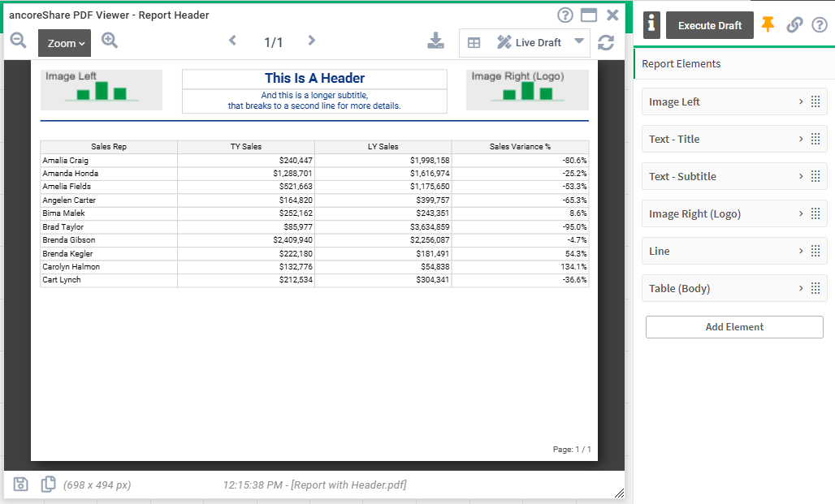Maximize the PDF Viewer panel
Screen dimensions: 835x504
click(588, 15)
